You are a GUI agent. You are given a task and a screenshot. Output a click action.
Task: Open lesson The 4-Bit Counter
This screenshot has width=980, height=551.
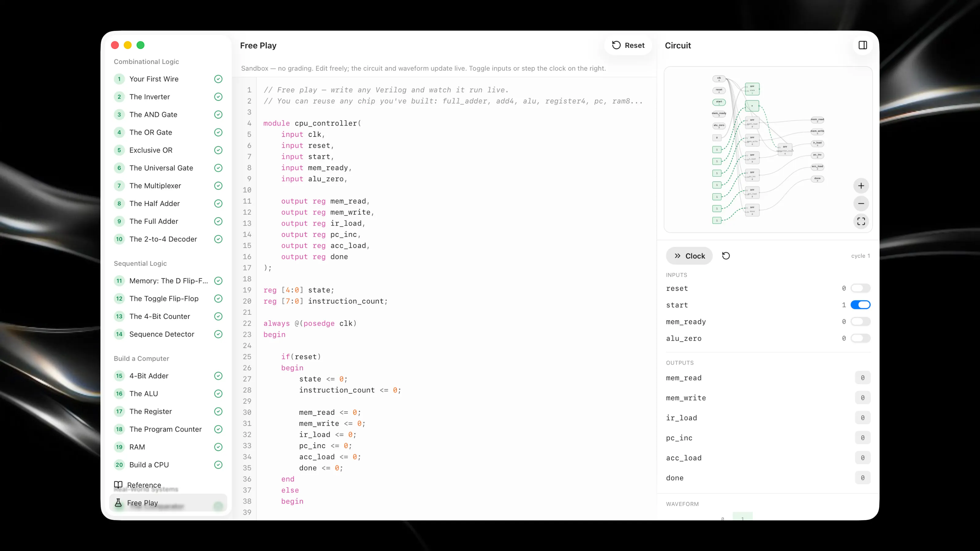click(168, 317)
